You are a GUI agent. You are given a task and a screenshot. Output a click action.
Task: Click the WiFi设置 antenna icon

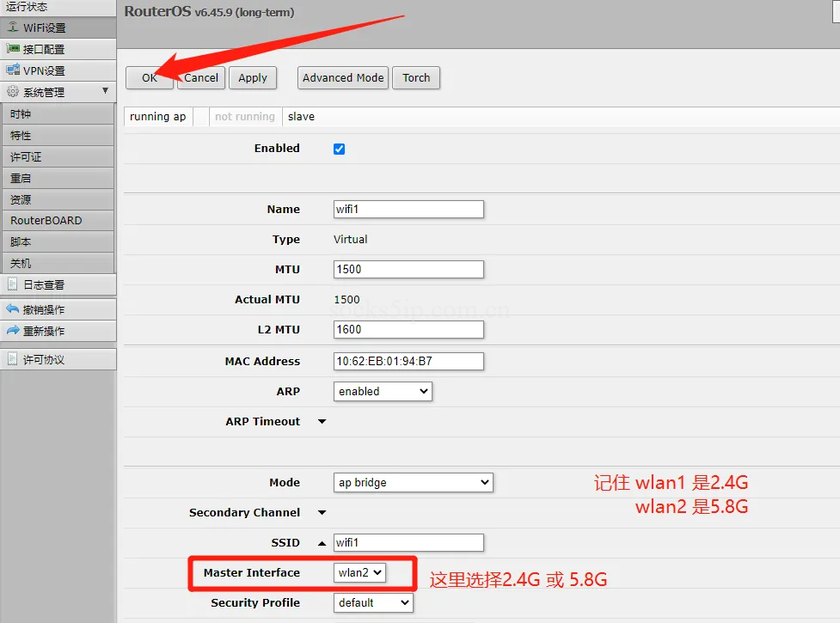(x=13, y=27)
